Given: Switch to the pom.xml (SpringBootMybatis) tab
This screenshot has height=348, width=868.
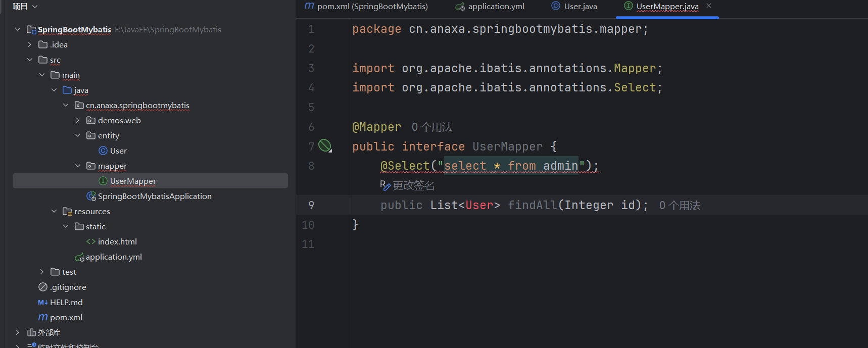Looking at the screenshot, I should click(x=366, y=7).
